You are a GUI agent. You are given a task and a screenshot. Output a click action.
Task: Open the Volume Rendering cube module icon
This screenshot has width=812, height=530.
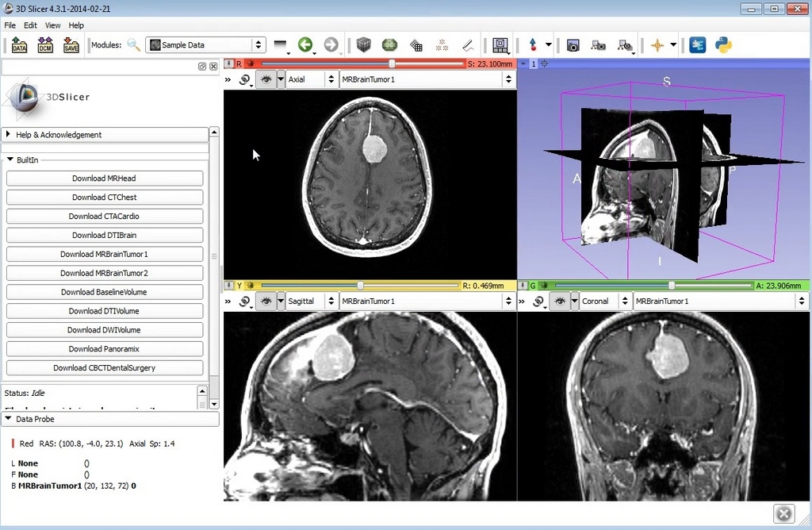(x=364, y=45)
